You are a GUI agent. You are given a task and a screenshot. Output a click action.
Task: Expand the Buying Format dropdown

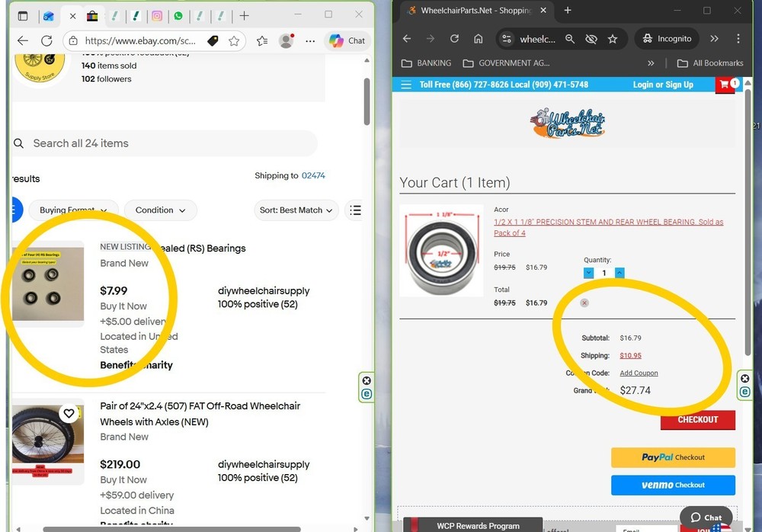73,210
